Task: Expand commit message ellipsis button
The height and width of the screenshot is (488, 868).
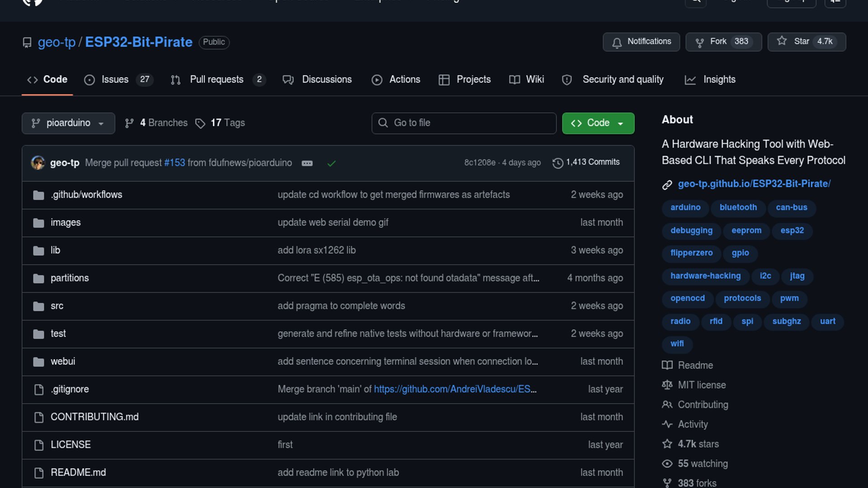Action: click(x=307, y=163)
